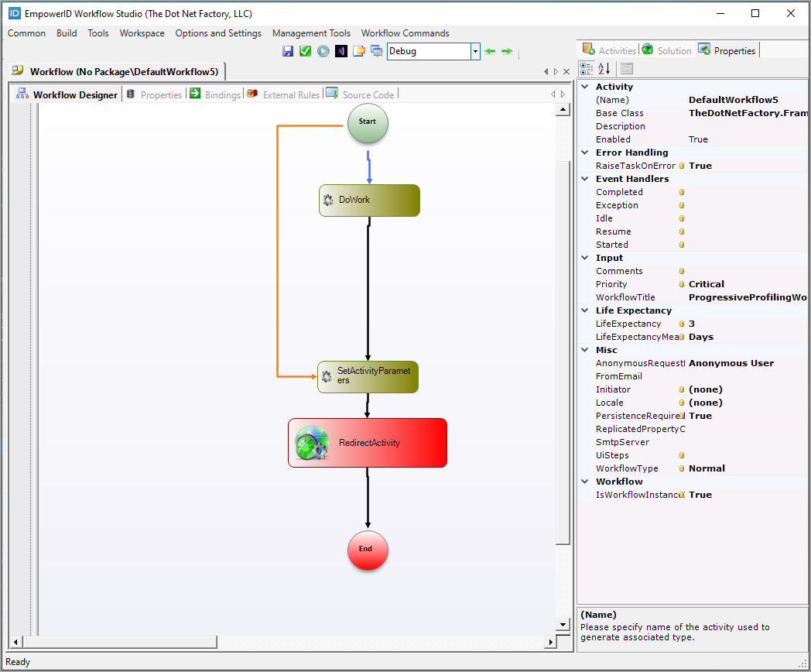811x672 pixels.
Task: Collapse the Error Handling properties section
Action: 585,152
